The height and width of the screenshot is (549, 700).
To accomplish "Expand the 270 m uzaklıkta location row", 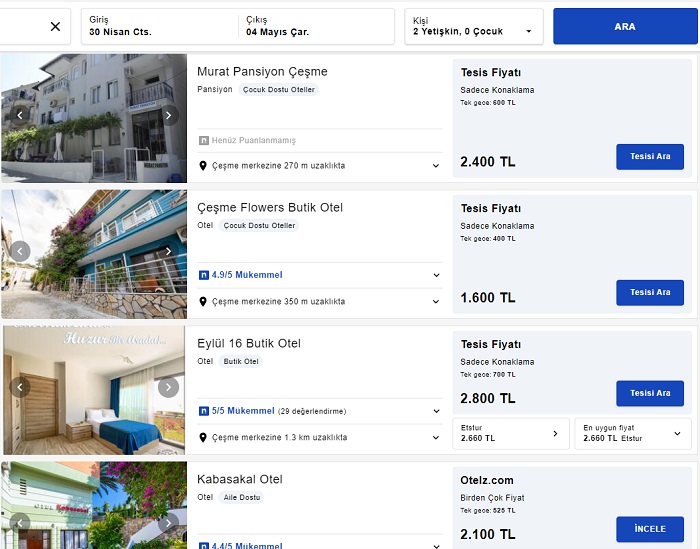I will coord(436,166).
